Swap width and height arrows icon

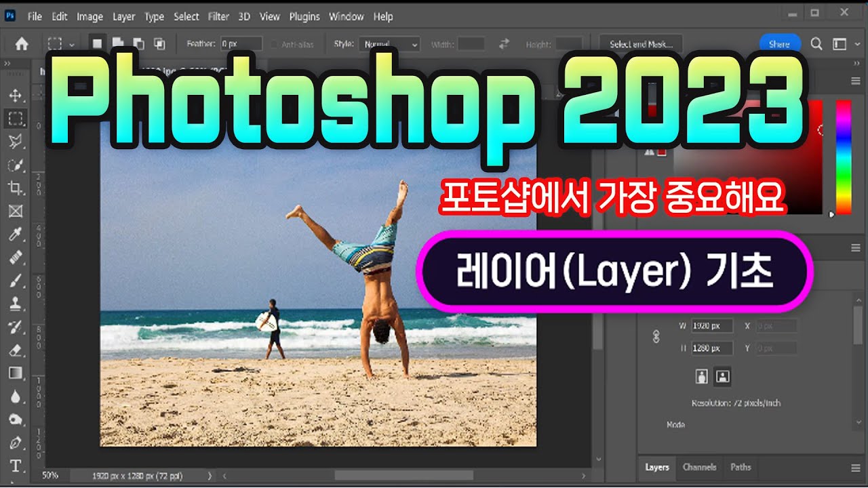504,44
